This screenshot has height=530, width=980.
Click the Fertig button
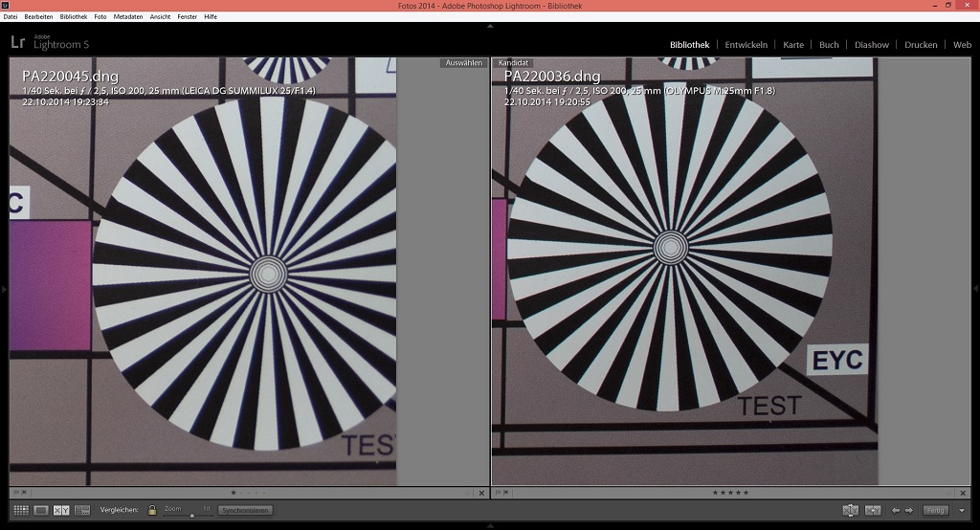point(935,510)
